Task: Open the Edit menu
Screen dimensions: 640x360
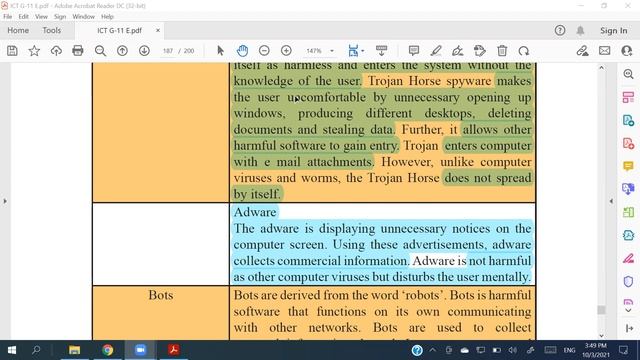Action: (23, 17)
